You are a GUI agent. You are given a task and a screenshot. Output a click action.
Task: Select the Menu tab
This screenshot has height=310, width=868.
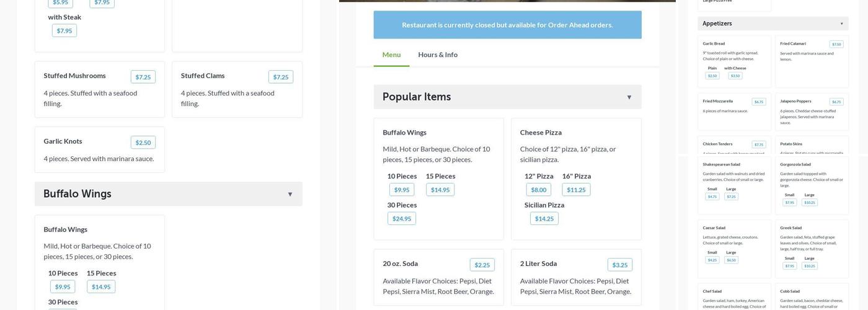(x=391, y=55)
